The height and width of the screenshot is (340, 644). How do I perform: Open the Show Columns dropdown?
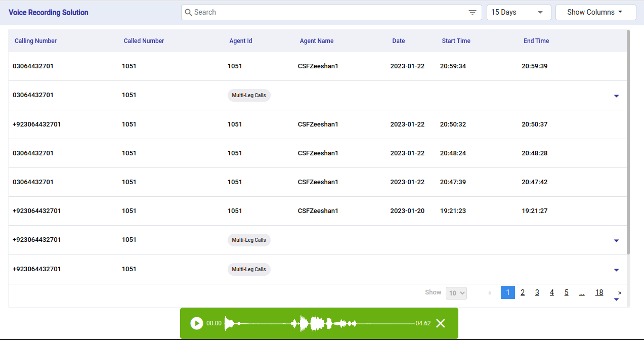click(x=595, y=12)
